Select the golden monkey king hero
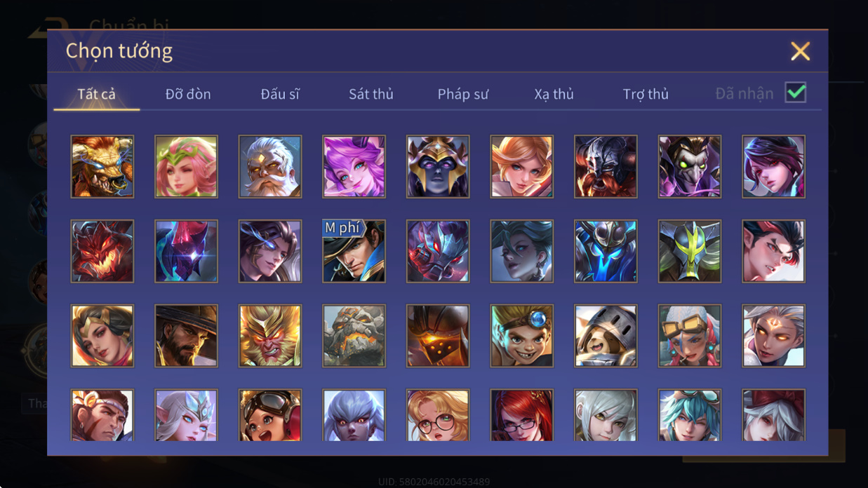 [x=270, y=335]
